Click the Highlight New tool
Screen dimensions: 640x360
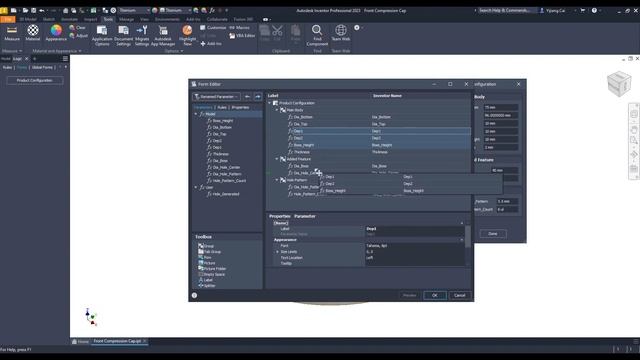pos(187,36)
